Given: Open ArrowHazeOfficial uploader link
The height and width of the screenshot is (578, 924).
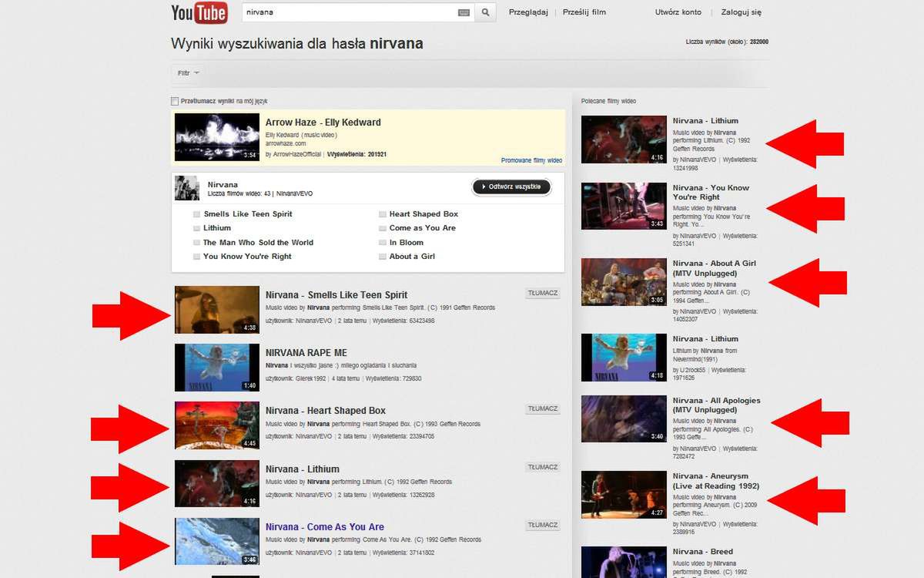Looking at the screenshot, I should [x=296, y=154].
